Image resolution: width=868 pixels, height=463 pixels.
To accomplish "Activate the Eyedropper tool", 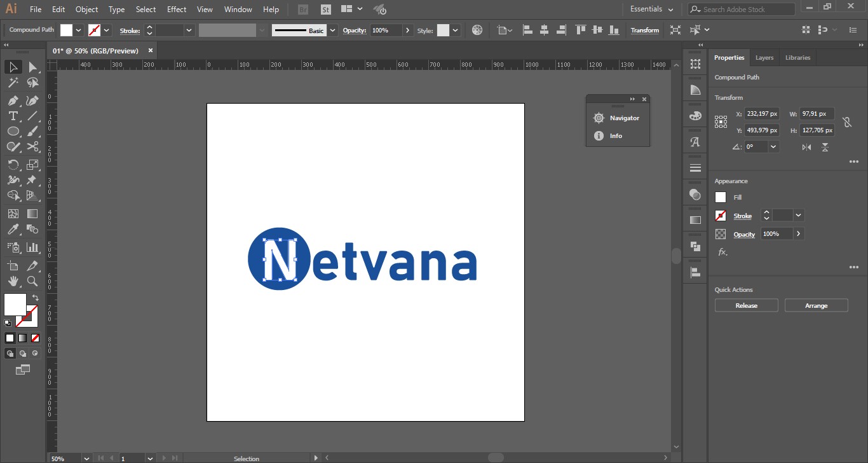I will coord(13,230).
